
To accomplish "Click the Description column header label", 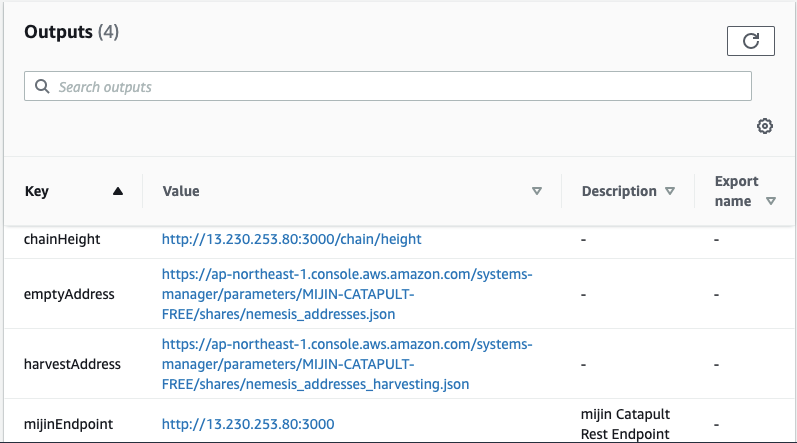I will [x=619, y=191].
